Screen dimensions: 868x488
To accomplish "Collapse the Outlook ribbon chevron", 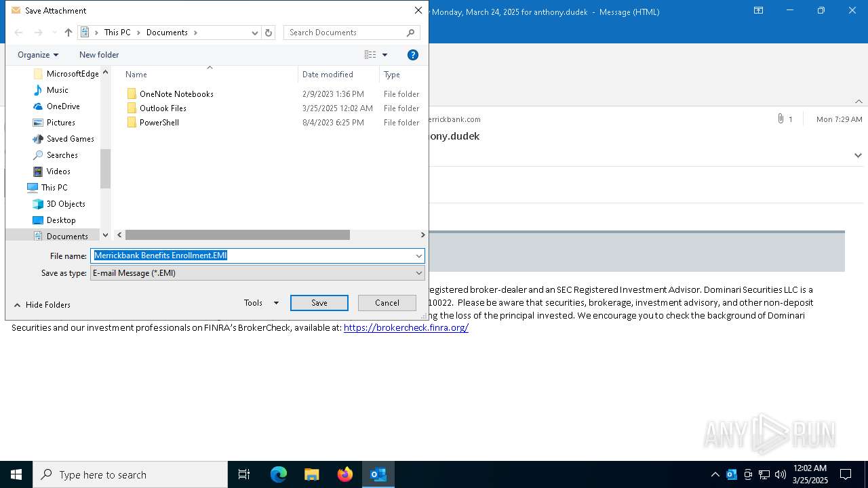I will click(x=859, y=101).
